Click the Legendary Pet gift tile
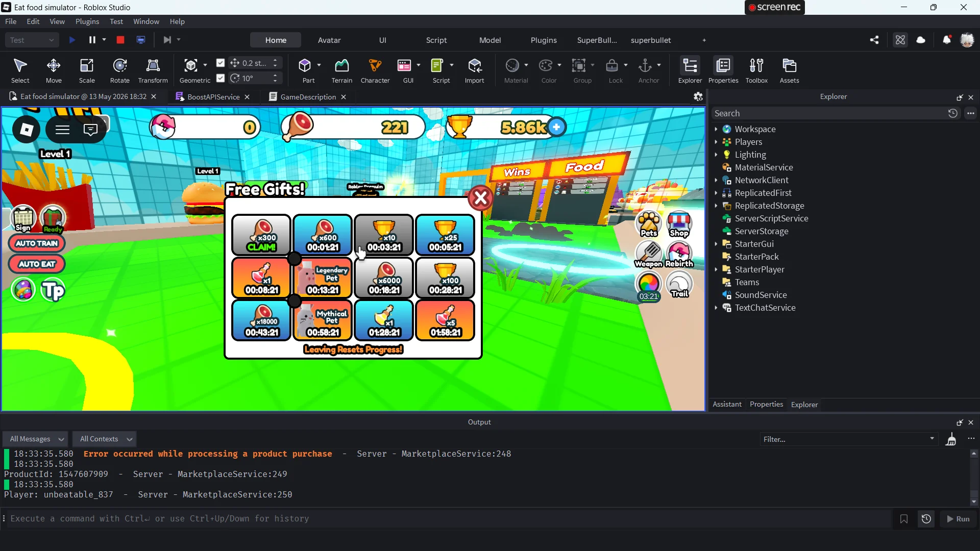The width and height of the screenshot is (980, 551). coord(323,278)
